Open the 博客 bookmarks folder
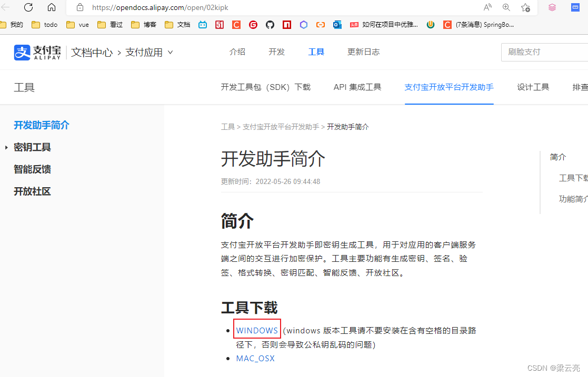The height and width of the screenshot is (377, 588). (x=144, y=25)
